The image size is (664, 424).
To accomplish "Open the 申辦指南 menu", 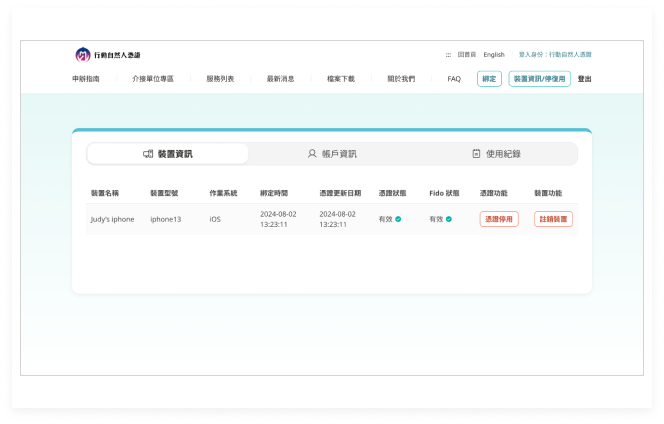I will [86, 79].
